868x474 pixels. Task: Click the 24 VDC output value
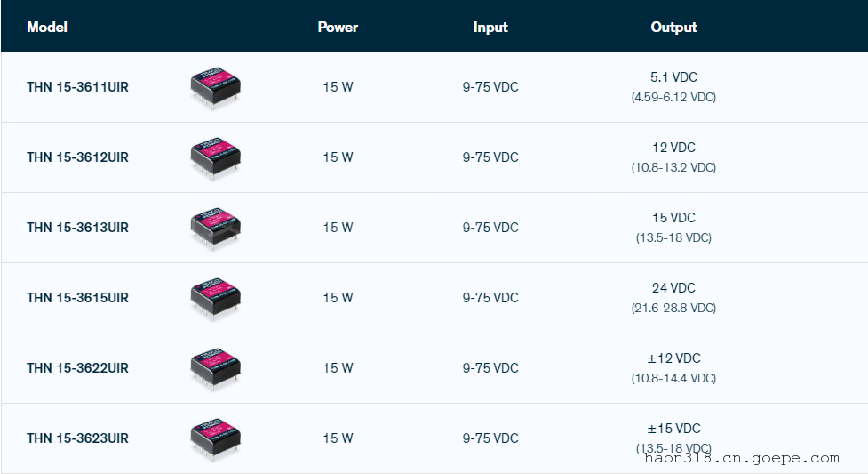pyautogui.click(x=673, y=288)
